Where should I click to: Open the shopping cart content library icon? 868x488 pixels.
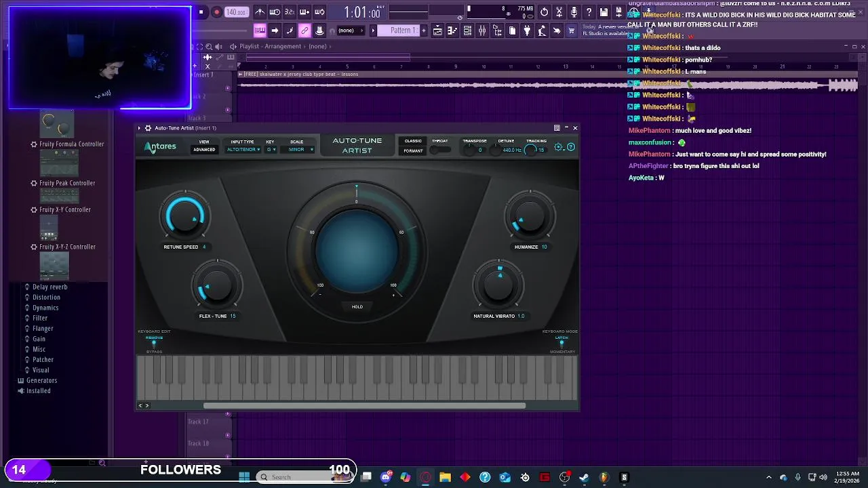pyautogui.click(x=572, y=30)
